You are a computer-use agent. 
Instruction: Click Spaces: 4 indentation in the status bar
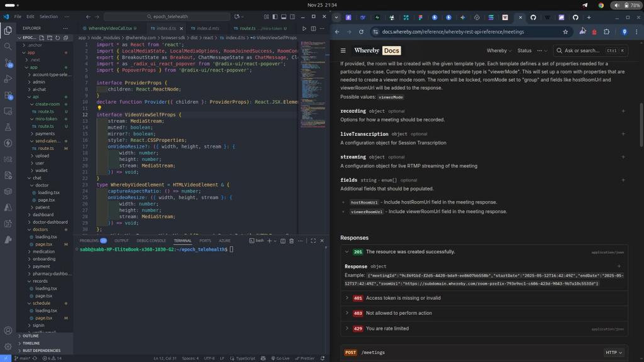tap(190, 358)
